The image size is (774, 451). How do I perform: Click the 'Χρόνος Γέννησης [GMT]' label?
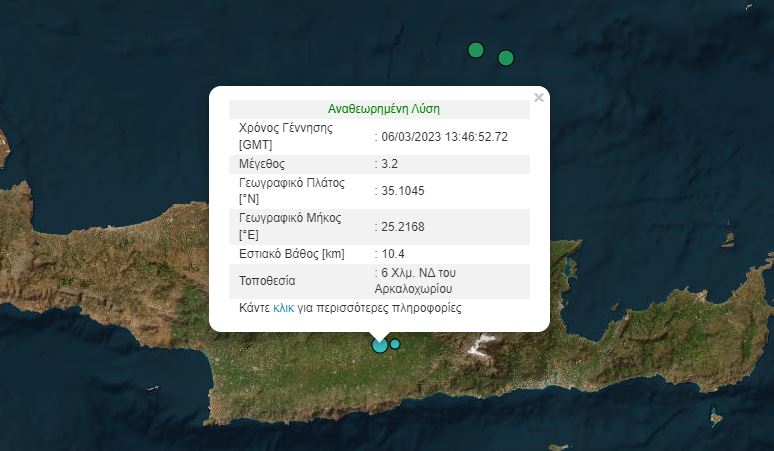[286, 137]
